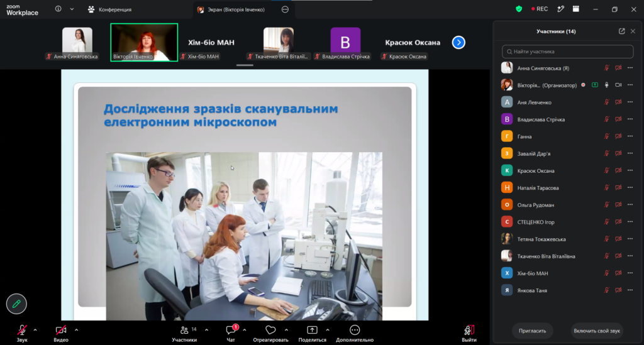Open more options for Ганна
644x345 pixels.
click(630, 136)
